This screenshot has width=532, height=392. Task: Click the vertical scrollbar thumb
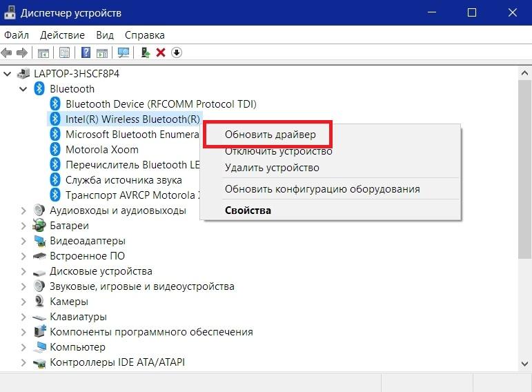click(x=524, y=170)
